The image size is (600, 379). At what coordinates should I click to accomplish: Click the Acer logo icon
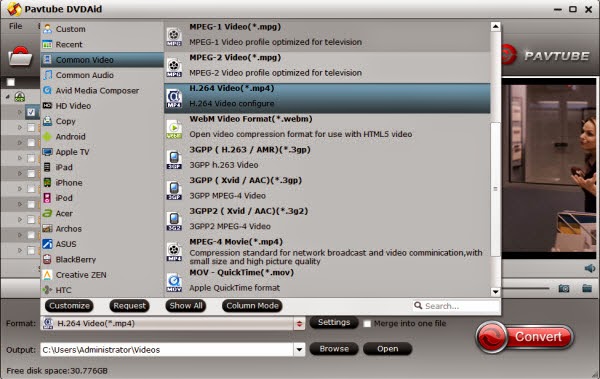coord(47,213)
